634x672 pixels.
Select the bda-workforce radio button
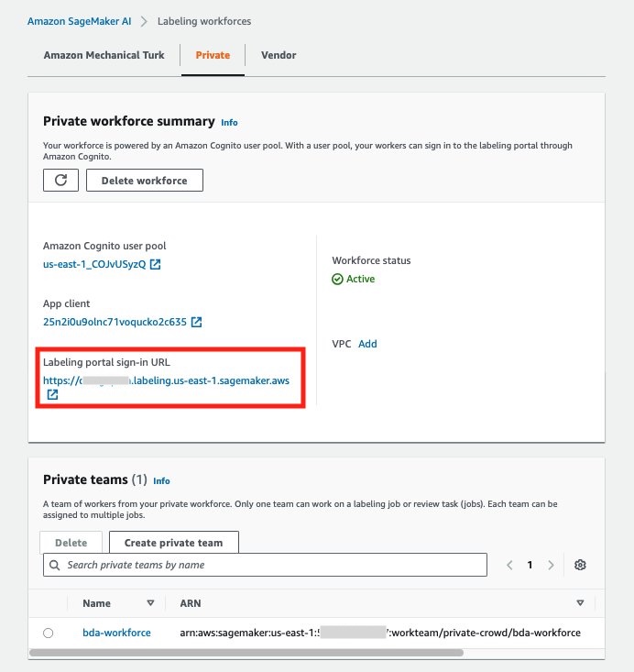[x=49, y=633]
